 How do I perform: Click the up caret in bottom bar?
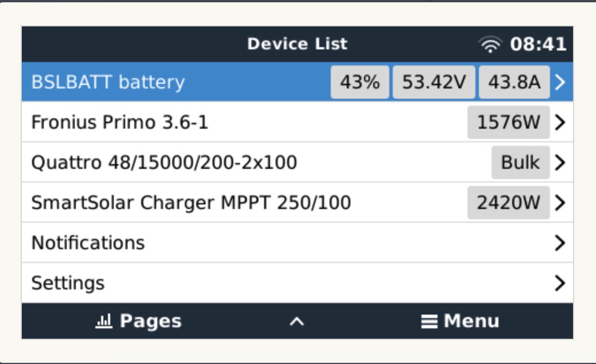tap(296, 322)
